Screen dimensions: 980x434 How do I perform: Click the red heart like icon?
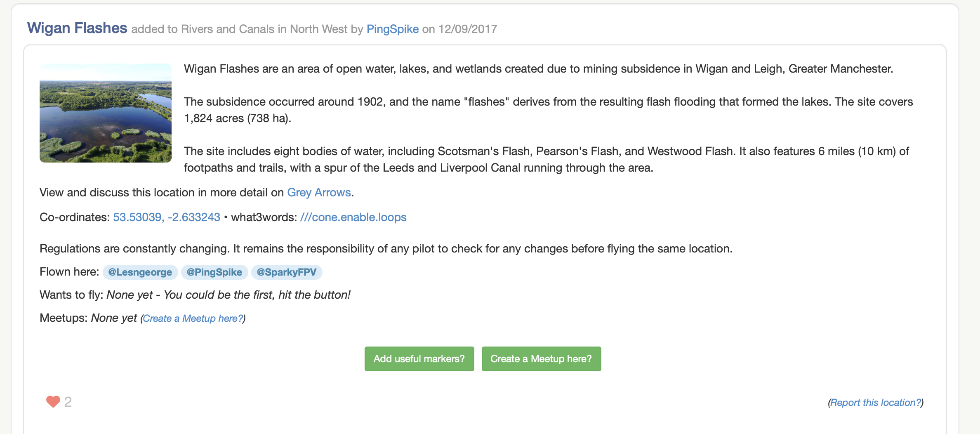pos(53,401)
